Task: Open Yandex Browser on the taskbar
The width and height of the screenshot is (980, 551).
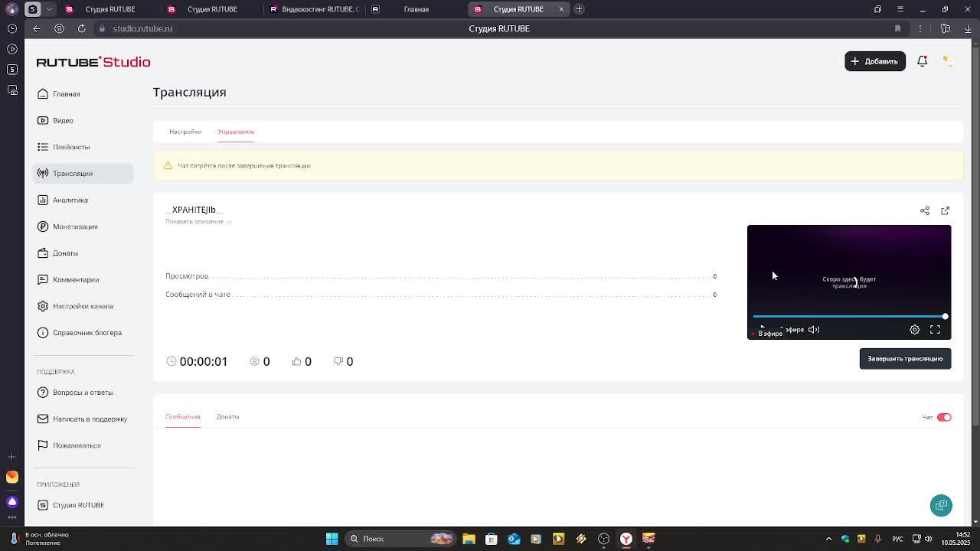Action: 626,539
